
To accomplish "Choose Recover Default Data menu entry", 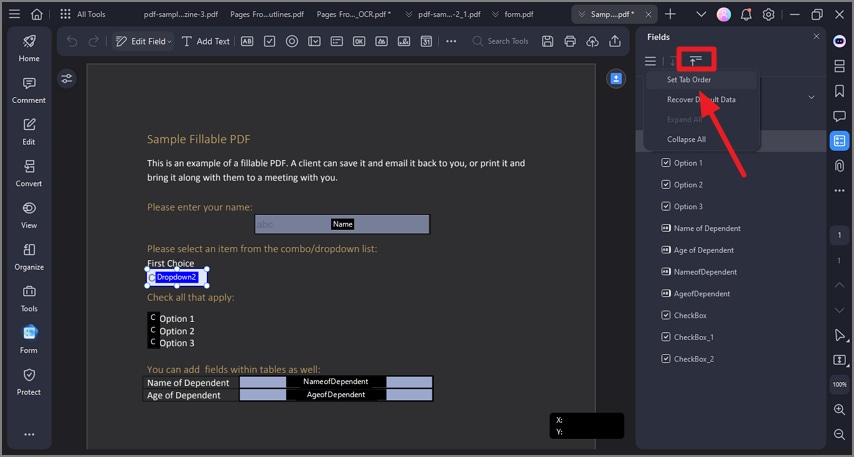I will click(702, 100).
